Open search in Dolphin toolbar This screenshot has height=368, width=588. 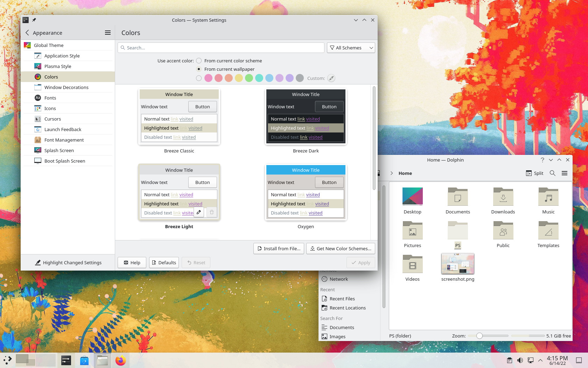pyautogui.click(x=553, y=173)
